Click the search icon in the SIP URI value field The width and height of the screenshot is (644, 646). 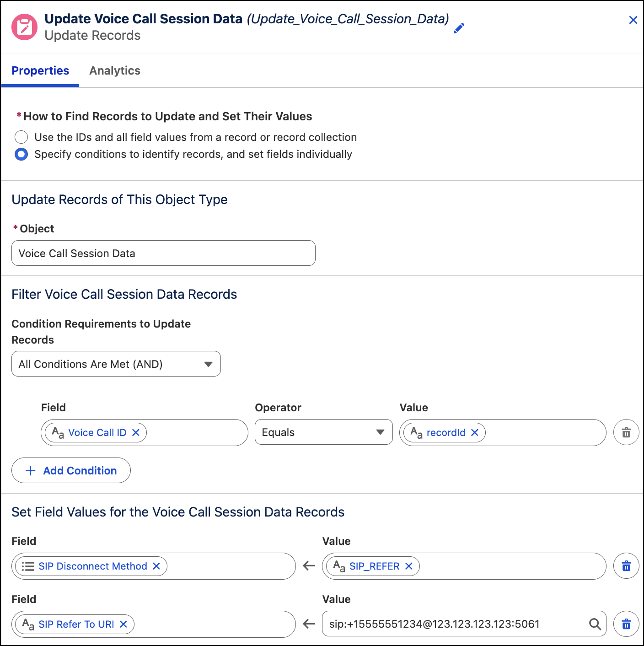click(595, 624)
